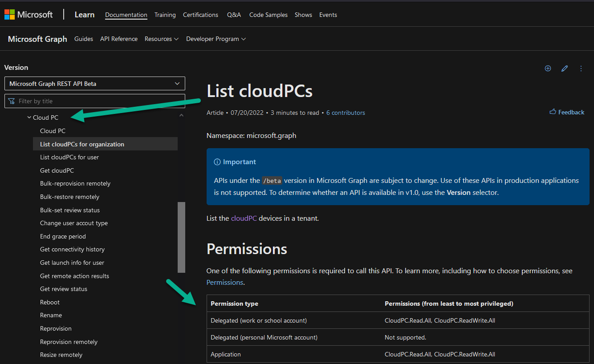Select Cloud PC child item
This screenshot has height=364, width=594.
(53, 131)
